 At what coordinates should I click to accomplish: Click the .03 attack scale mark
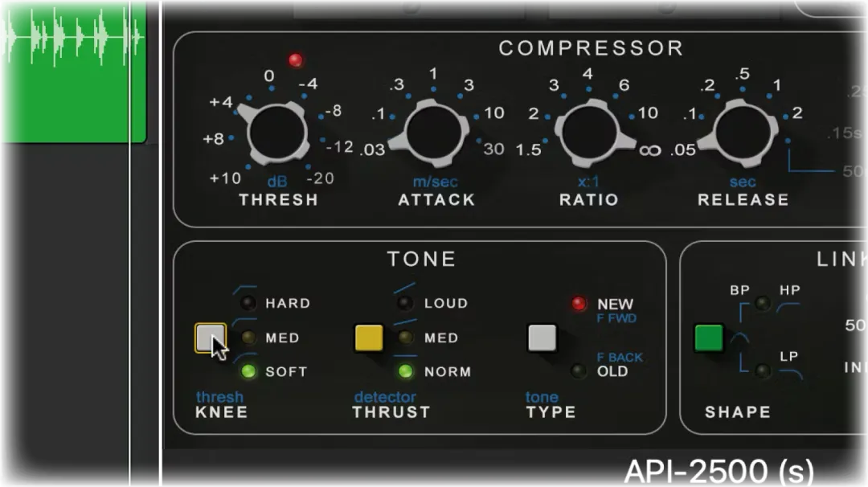(372, 149)
